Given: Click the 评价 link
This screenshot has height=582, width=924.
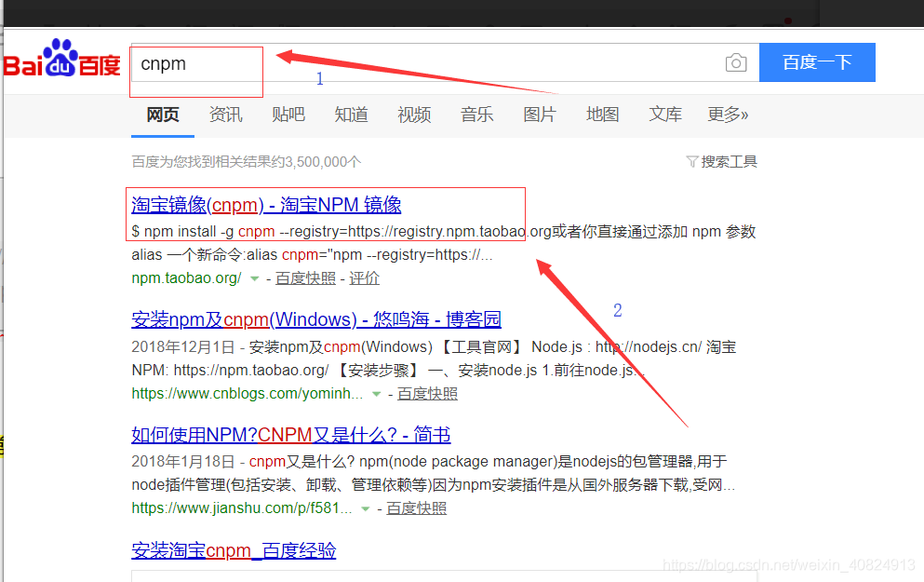Looking at the screenshot, I should 364,277.
